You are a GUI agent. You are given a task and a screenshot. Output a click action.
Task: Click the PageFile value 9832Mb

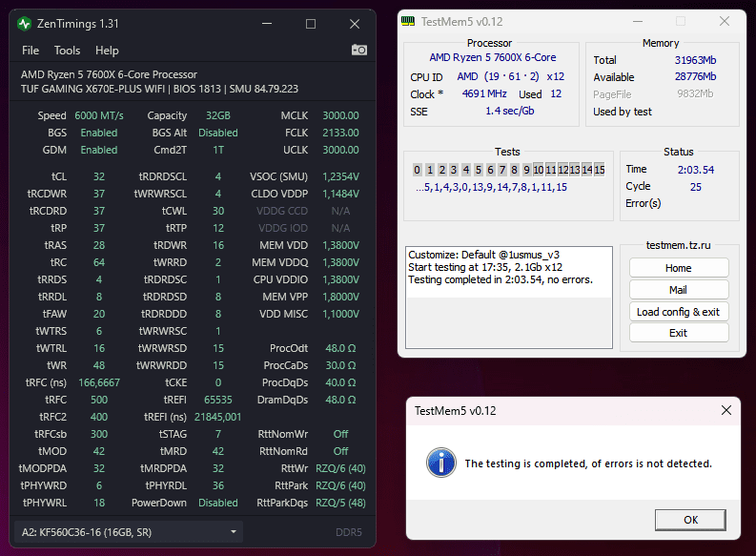click(695, 93)
